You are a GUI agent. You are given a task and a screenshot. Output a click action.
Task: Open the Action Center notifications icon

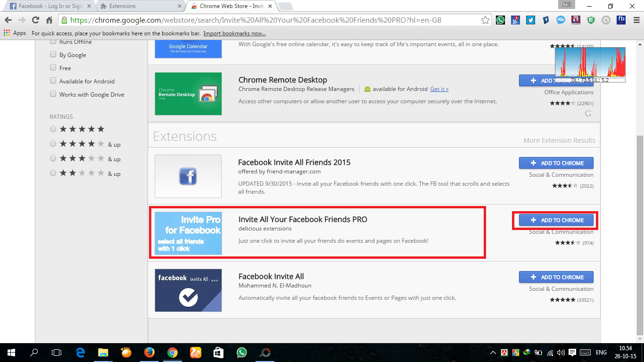572,352
